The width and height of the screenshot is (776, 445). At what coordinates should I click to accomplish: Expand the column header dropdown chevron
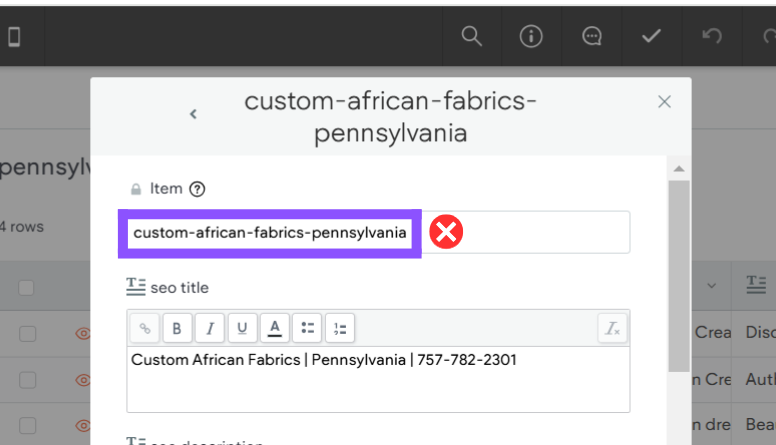tap(712, 286)
